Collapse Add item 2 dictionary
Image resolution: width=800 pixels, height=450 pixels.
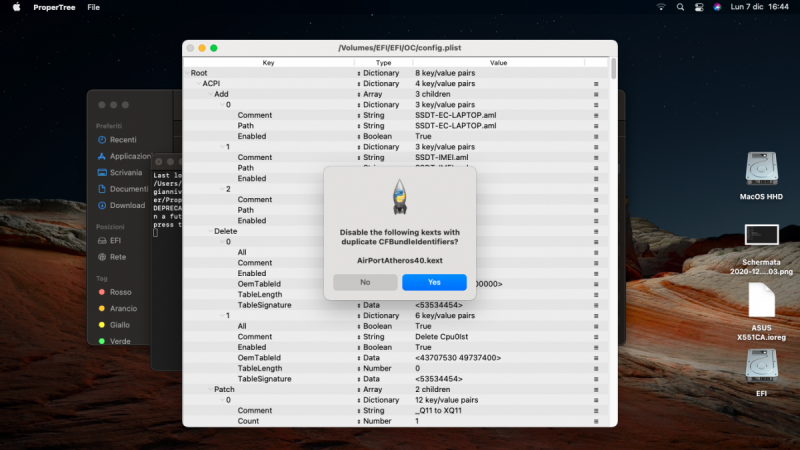[x=222, y=189]
